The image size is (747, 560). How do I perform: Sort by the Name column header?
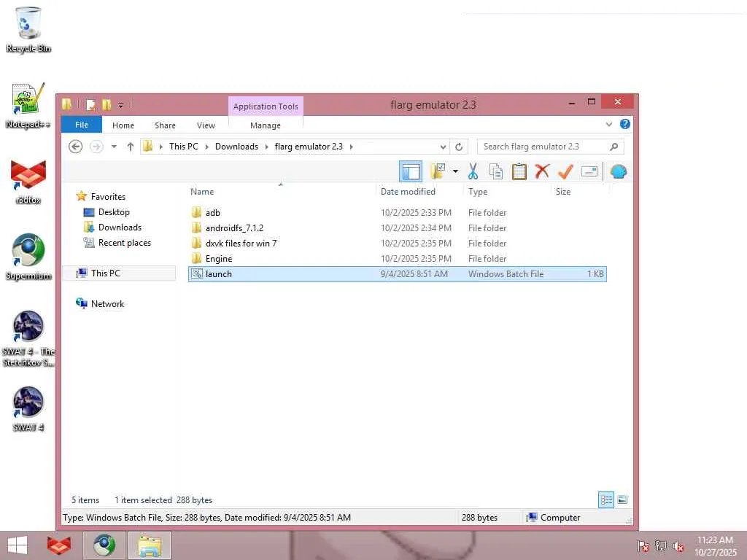(x=202, y=192)
